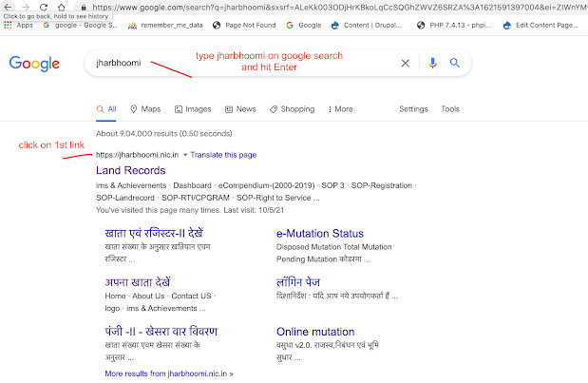588x383 pixels.
Task: Open search Settings
Action: [x=413, y=109]
